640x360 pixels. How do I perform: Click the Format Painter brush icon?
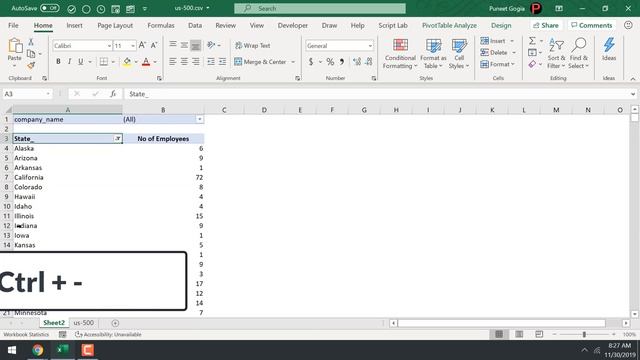tap(31, 65)
